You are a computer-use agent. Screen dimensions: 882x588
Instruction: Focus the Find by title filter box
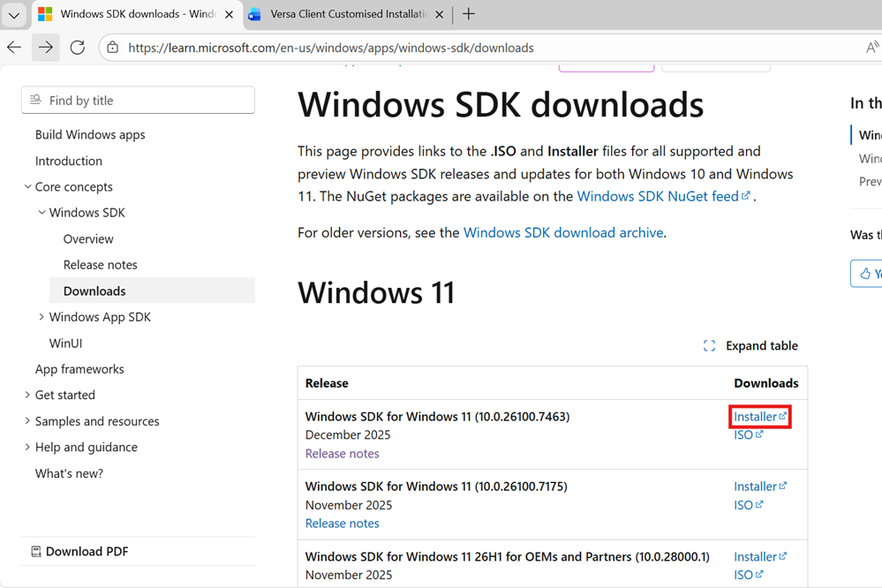pyautogui.click(x=138, y=100)
